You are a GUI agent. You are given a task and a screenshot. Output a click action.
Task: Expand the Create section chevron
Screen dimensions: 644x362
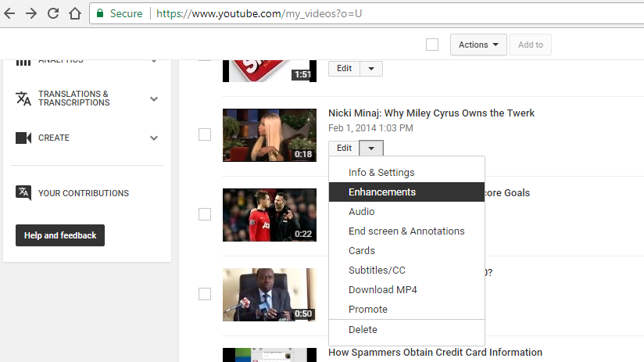click(x=154, y=138)
